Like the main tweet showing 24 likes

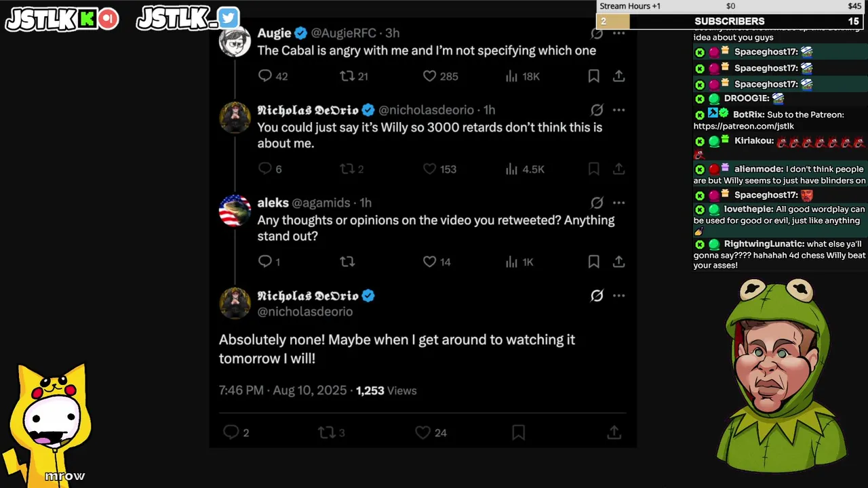[422, 432]
